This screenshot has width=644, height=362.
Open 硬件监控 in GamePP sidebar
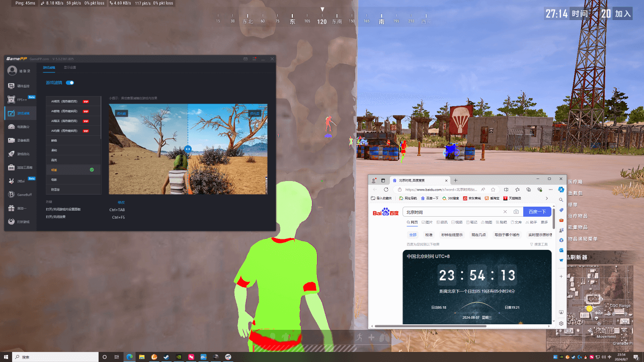[20, 86]
